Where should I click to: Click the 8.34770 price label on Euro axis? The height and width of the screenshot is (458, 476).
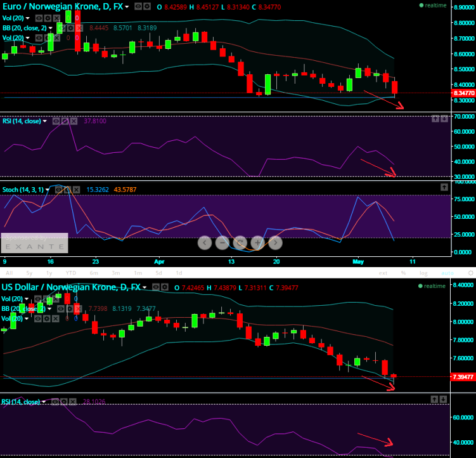(463, 93)
